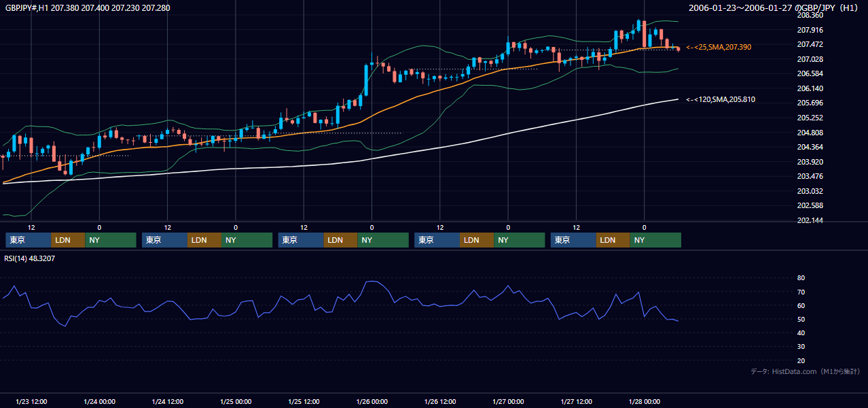Click time axis label 1/26 00:00
Image resolution: width=868 pixels, height=408 pixels.
[x=372, y=401]
